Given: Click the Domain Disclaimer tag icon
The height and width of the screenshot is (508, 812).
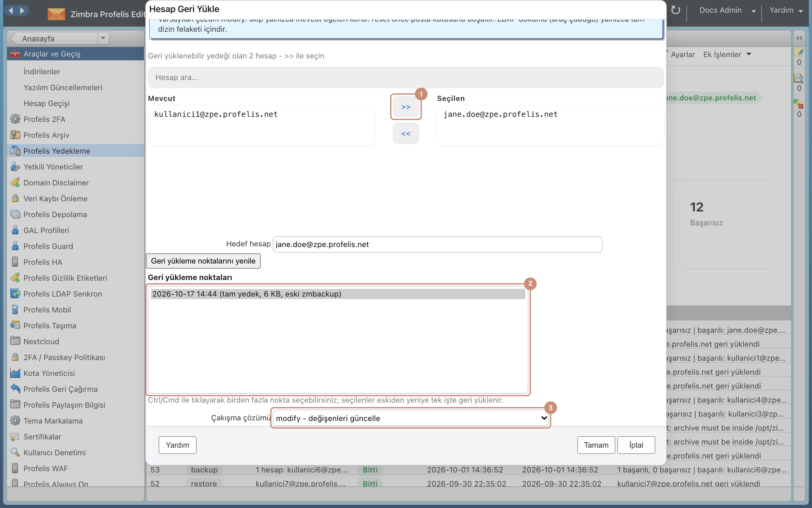Looking at the screenshot, I should tap(15, 183).
